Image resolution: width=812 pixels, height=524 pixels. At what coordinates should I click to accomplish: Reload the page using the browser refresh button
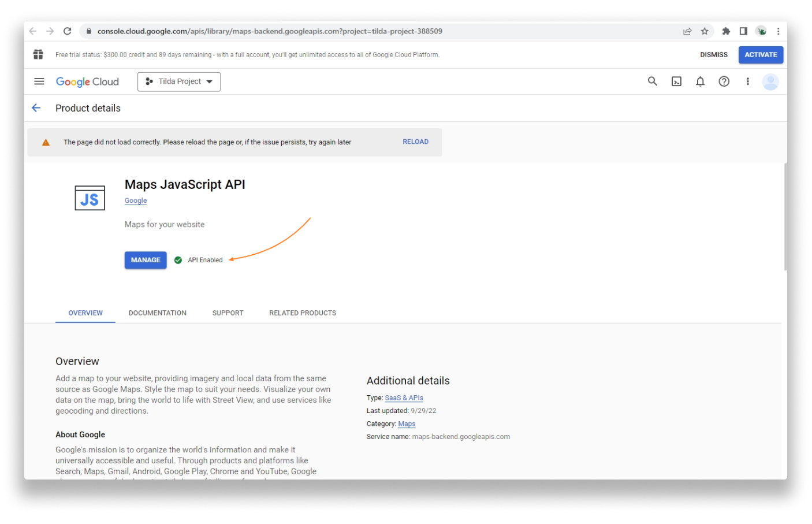click(68, 31)
